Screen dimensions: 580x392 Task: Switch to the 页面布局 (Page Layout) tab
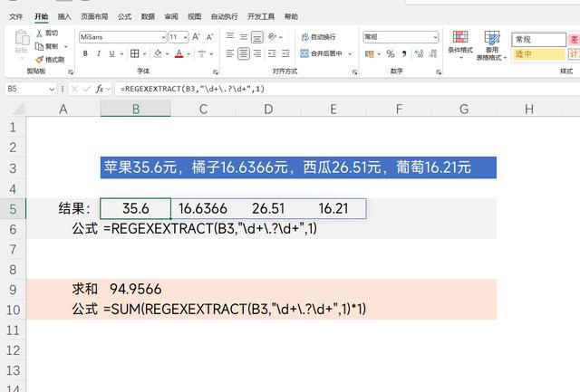(94, 16)
